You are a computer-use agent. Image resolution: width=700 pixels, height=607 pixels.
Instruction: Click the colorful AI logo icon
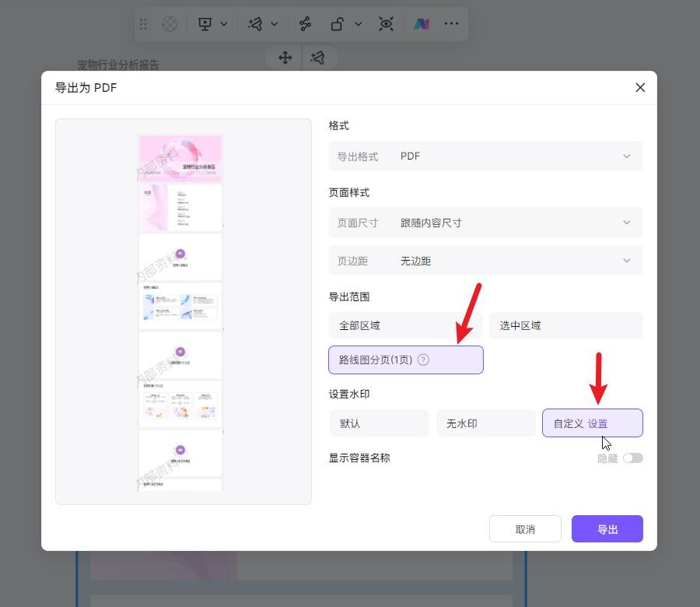421,24
